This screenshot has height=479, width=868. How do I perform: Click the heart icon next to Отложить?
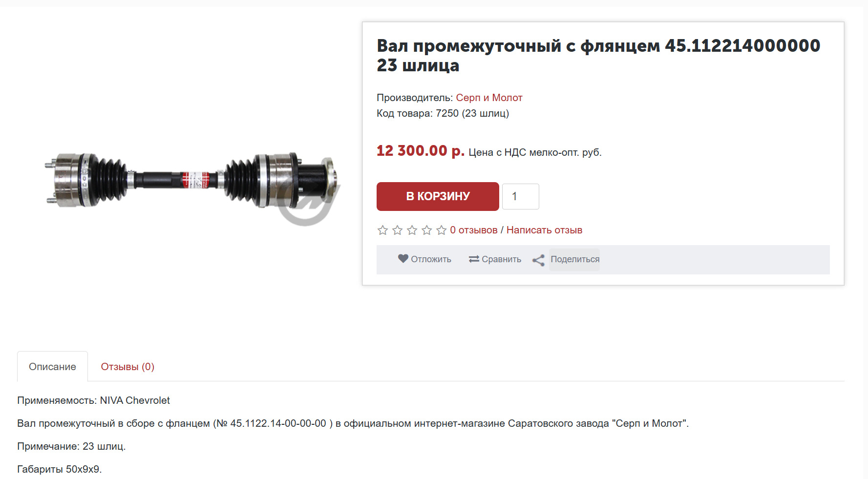(403, 259)
